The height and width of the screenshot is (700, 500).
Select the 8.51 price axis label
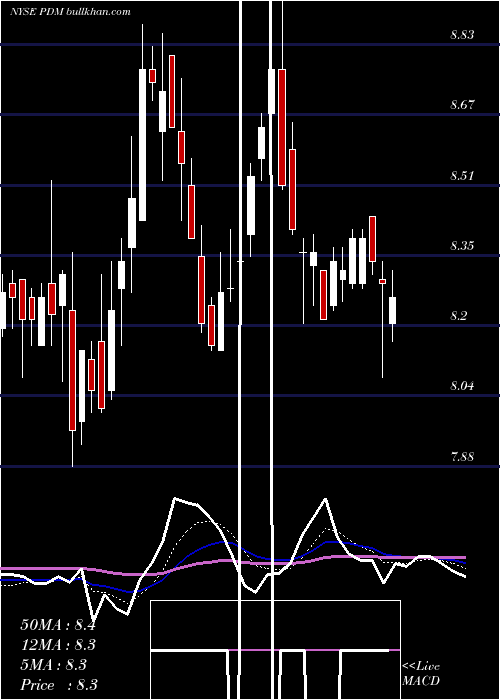(462, 175)
